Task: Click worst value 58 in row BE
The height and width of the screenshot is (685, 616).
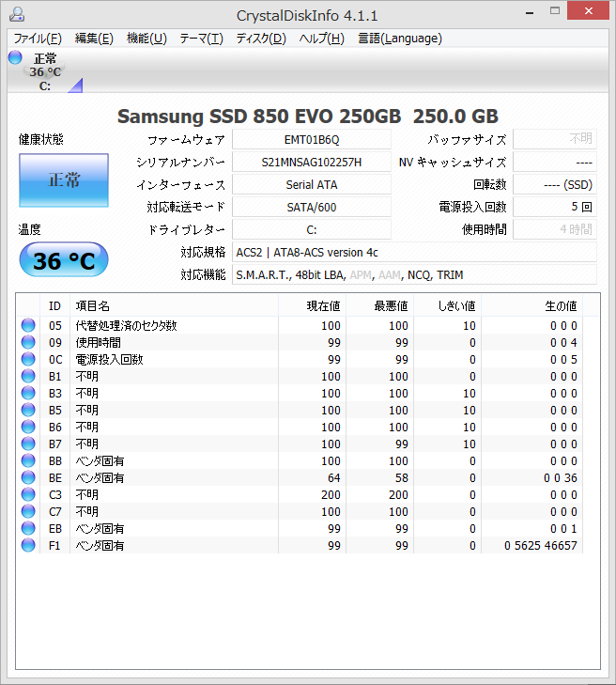Action: [402, 478]
